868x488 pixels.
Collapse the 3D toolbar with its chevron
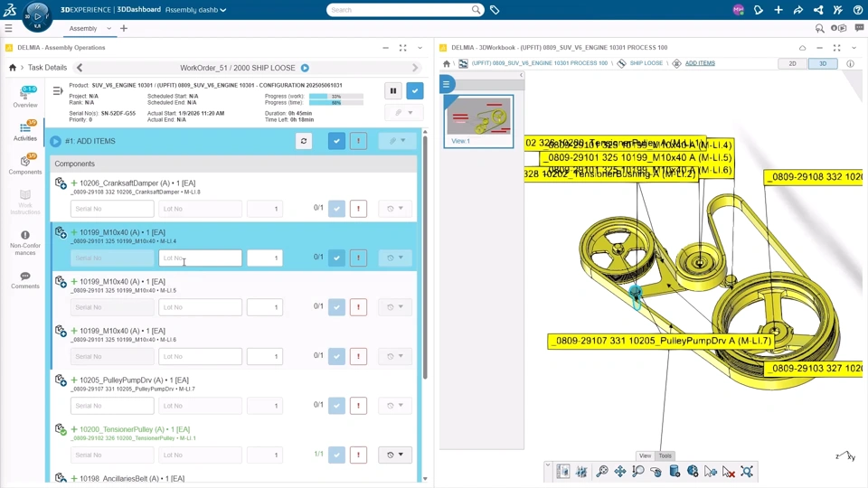[x=548, y=465]
